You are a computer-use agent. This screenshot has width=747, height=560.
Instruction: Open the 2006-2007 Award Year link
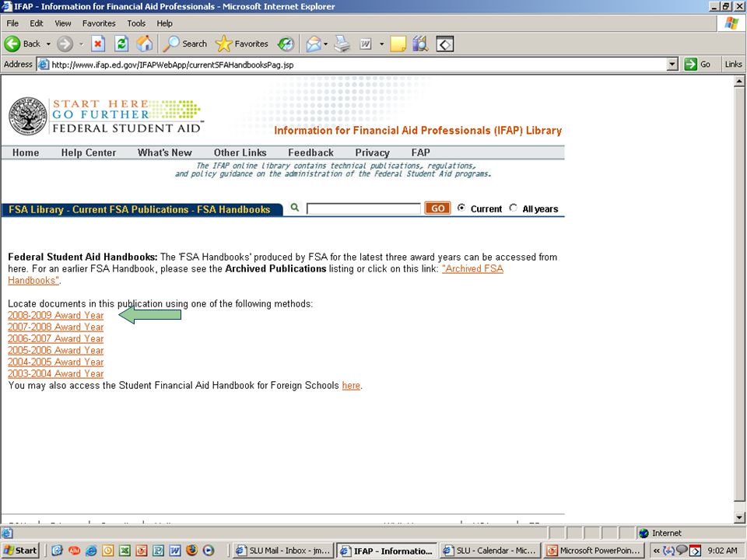coord(56,338)
